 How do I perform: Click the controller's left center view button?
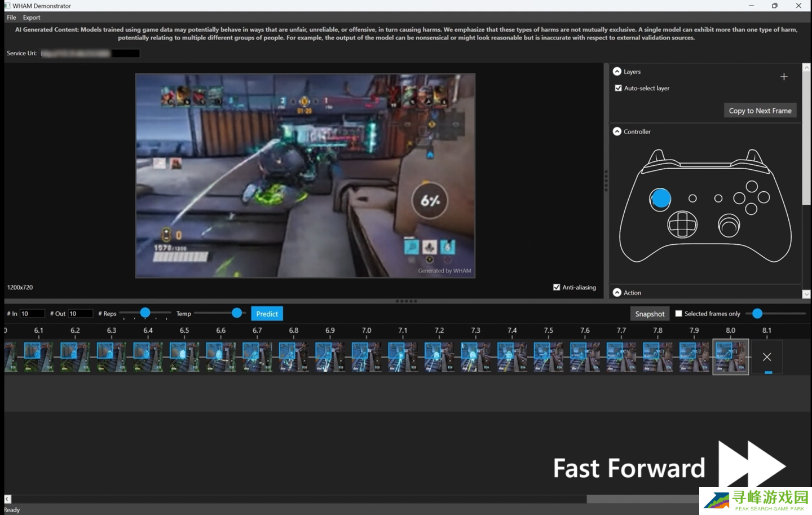click(692, 199)
